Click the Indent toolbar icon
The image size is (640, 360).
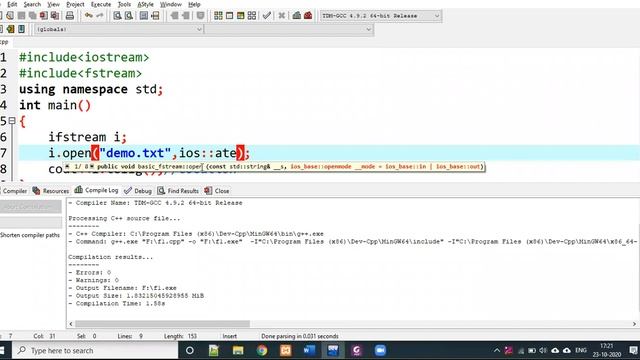click(174, 16)
